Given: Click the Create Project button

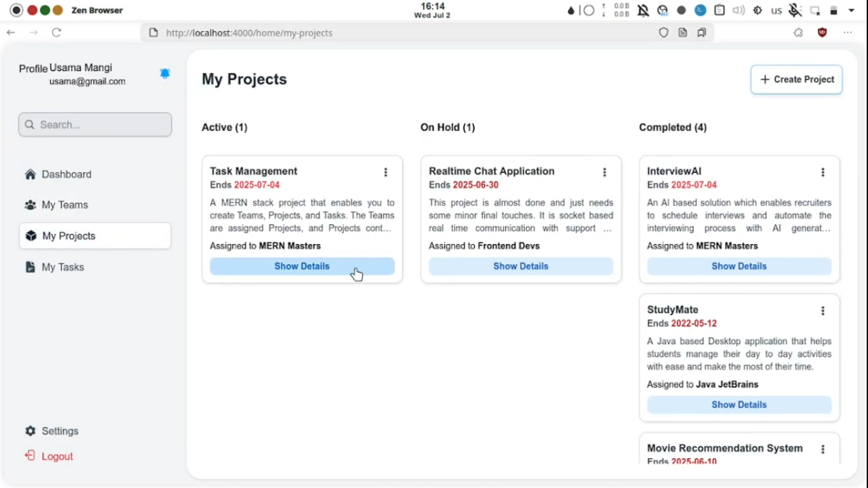Looking at the screenshot, I should click(x=796, y=79).
